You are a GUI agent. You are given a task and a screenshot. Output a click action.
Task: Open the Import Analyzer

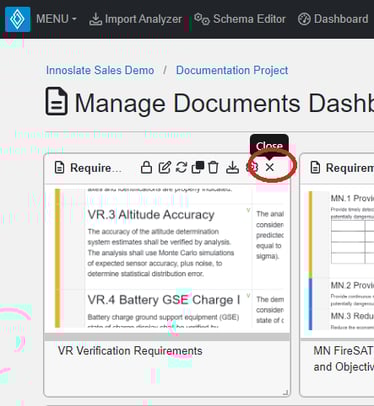136,19
